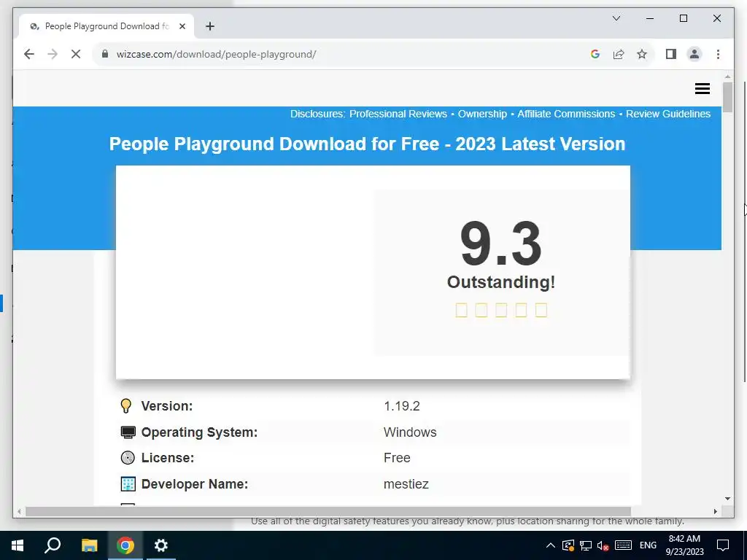
Task: Expand the tab search dropdown
Action: (x=616, y=18)
